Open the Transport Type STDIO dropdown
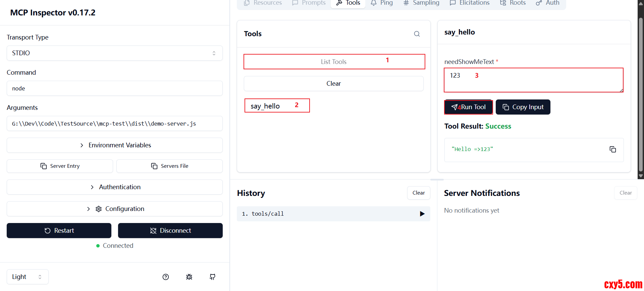 (114, 53)
